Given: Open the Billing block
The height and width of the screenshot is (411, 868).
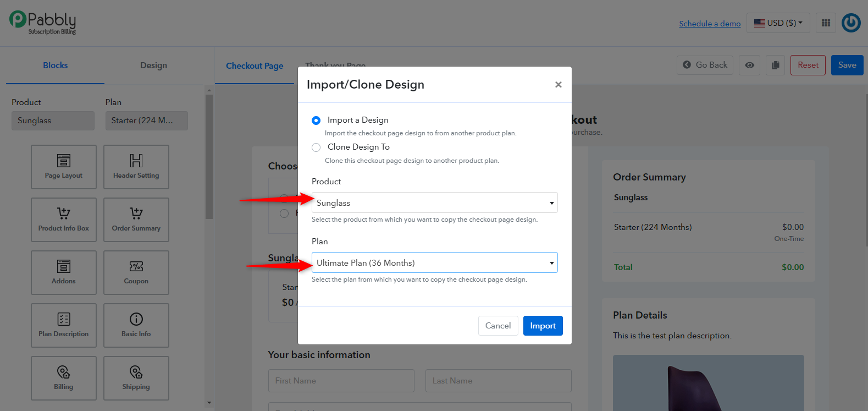Looking at the screenshot, I should [64, 378].
